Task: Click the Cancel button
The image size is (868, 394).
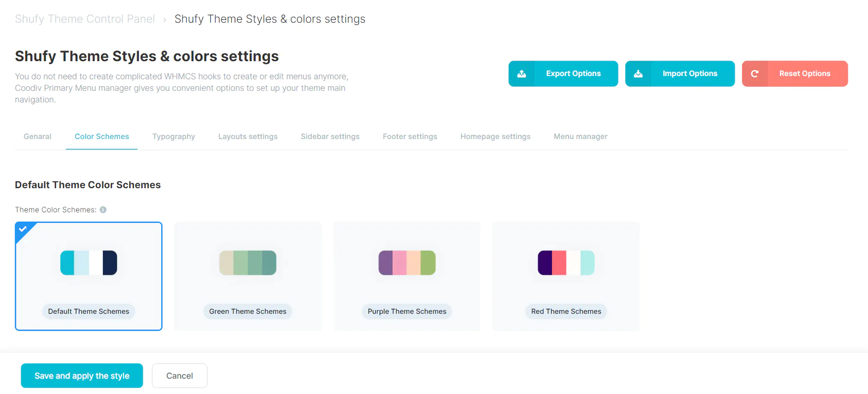Action: (x=179, y=375)
